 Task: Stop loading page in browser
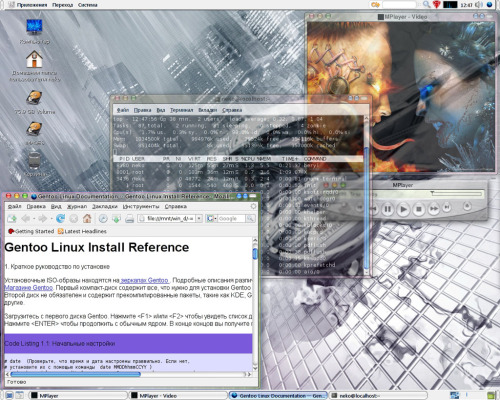pos(74,219)
